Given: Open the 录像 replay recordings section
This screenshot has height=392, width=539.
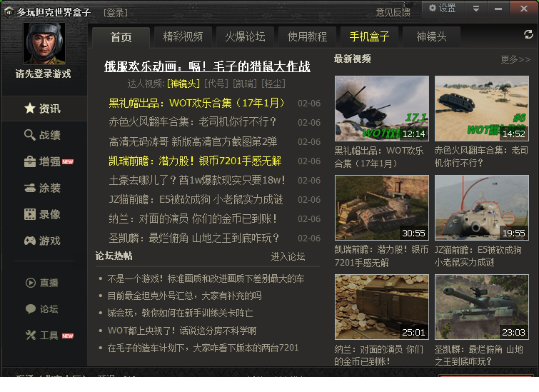Looking at the screenshot, I should coord(44,214).
